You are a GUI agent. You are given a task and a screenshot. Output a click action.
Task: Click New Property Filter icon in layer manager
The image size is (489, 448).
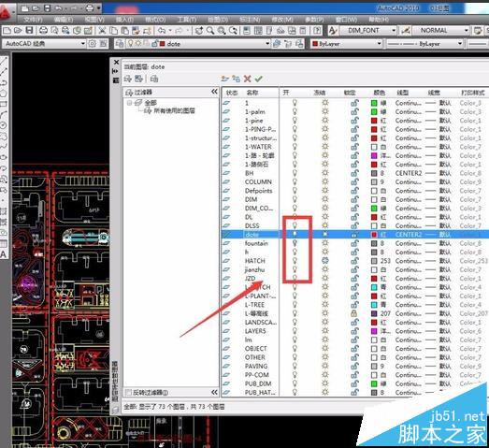[128, 79]
